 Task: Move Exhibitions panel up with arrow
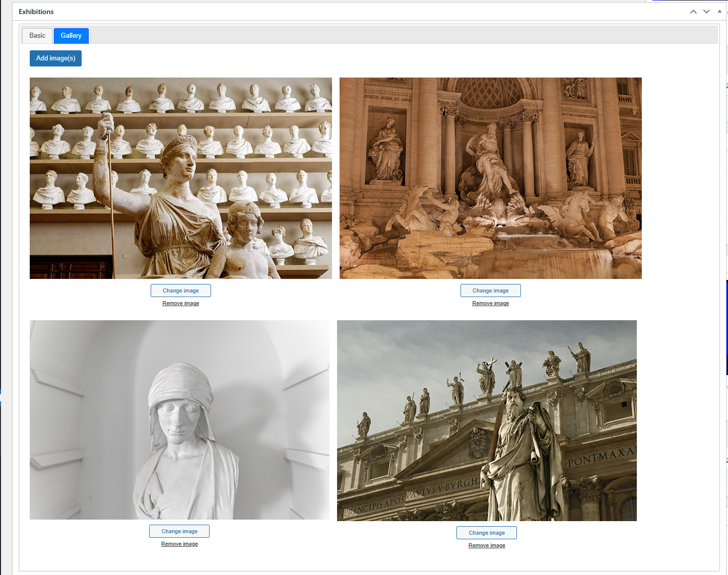(693, 12)
